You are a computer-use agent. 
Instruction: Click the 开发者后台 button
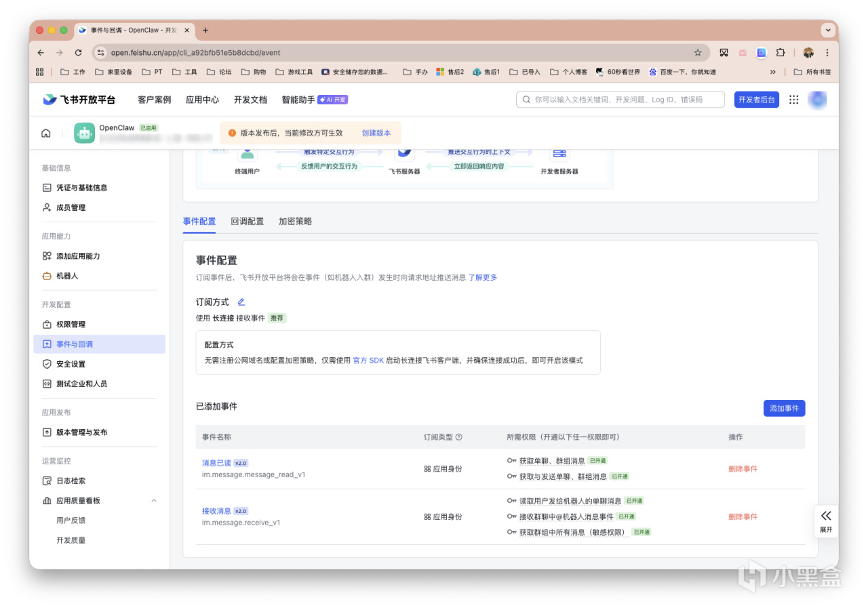click(x=757, y=100)
